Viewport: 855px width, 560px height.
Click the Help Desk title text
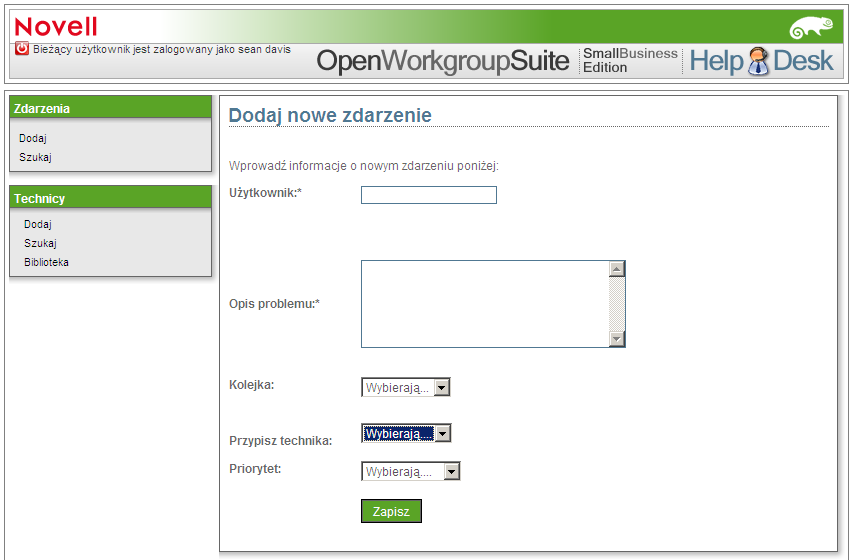(x=761, y=61)
